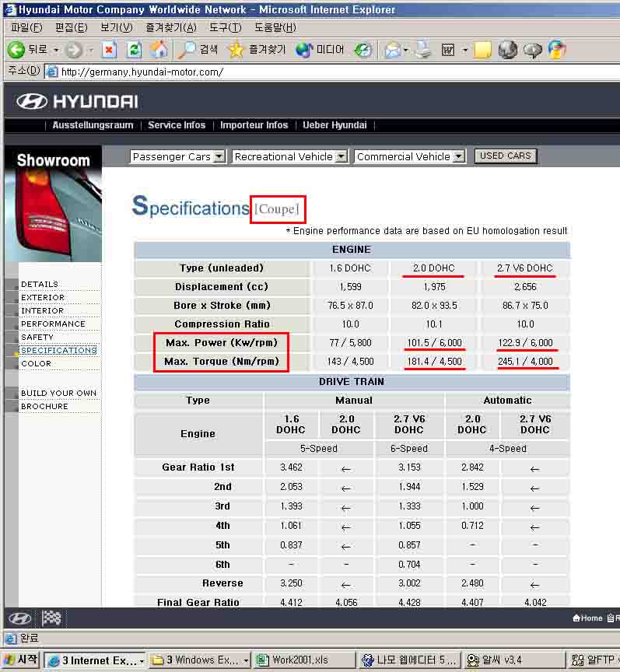Image resolution: width=620 pixels, height=672 pixels.
Task: Select DETAILS in the sidebar
Action: [x=40, y=284]
